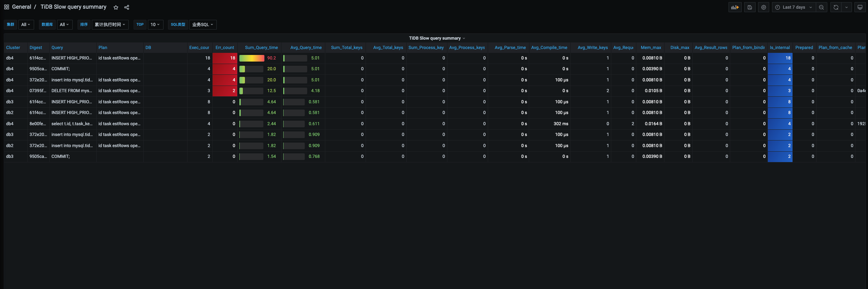The width and height of the screenshot is (868, 289).
Task: Open dashboard settings gear
Action: tap(764, 7)
